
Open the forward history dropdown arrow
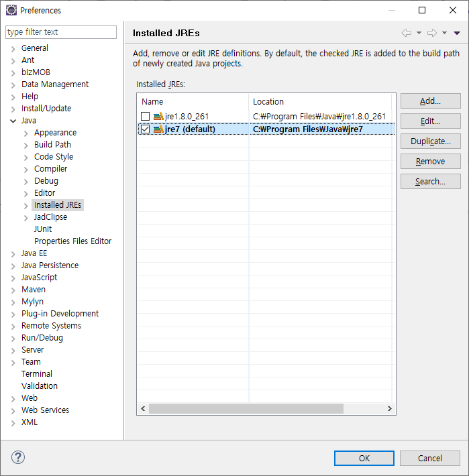click(x=444, y=33)
